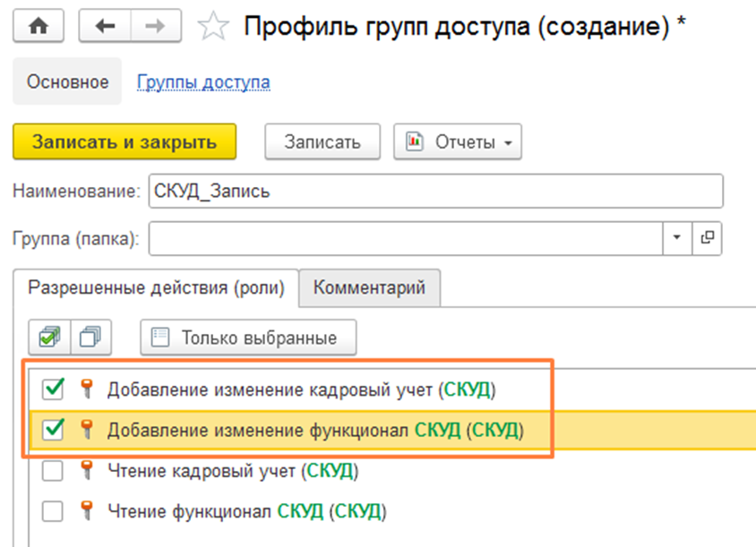
Task: Uncheck Добавление изменение функционал СКУД checkbox
Action: pos(53,430)
